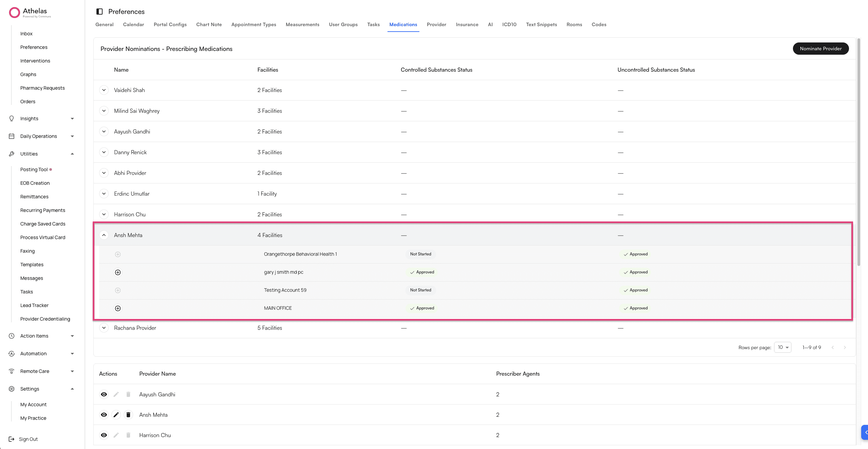Click the blue side panel arrow tab
This screenshot has width=868, height=449.
865,432
